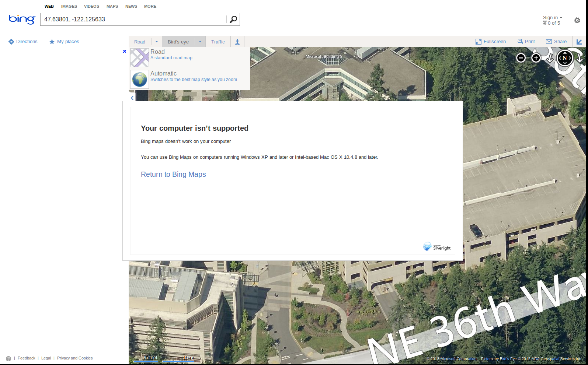This screenshot has height=365, width=588.
Task: Click the Print printer icon
Action: [x=520, y=42]
